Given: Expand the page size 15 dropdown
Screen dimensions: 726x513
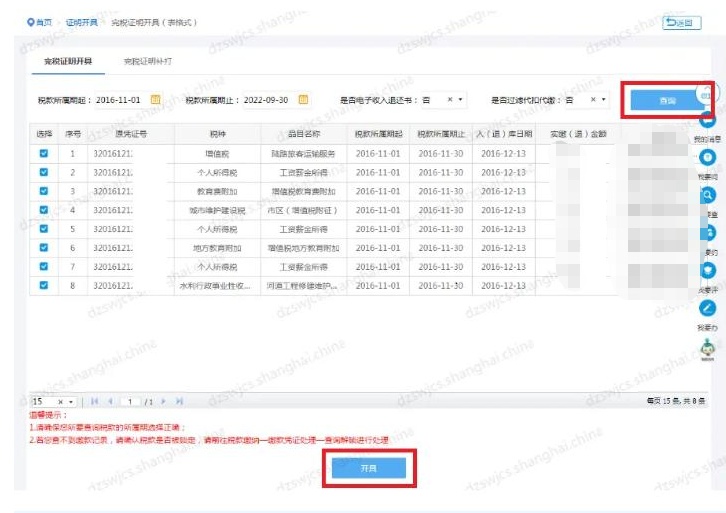Looking at the screenshot, I should pyautogui.click(x=71, y=402).
